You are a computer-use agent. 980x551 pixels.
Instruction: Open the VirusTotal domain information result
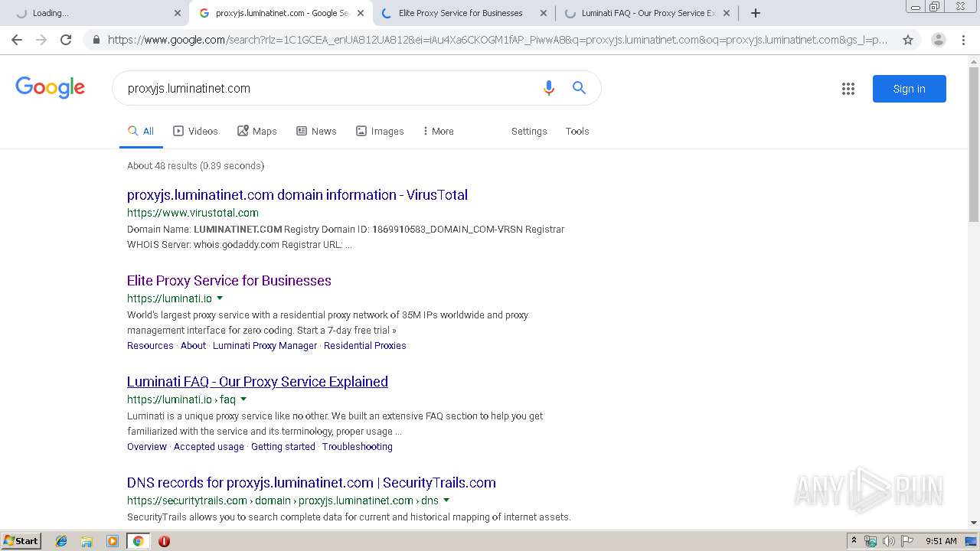[x=297, y=194]
